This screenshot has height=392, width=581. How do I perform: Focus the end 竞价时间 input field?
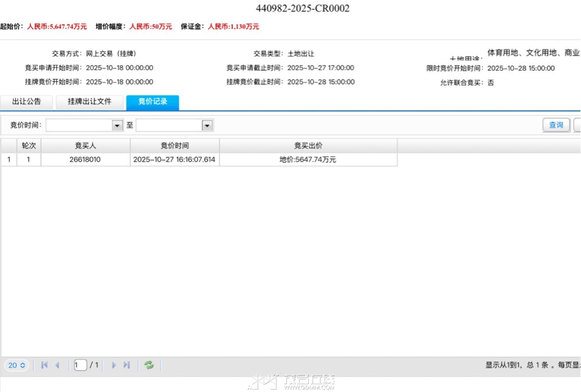[169, 126]
